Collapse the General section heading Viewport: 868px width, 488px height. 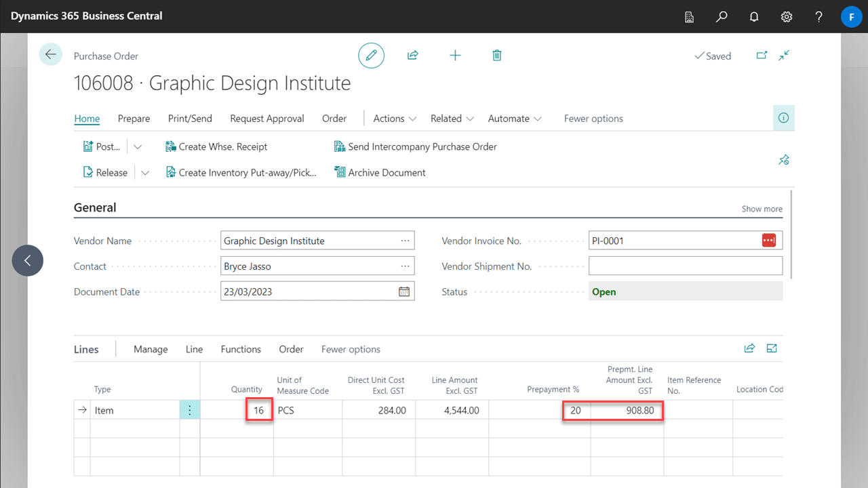click(x=95, y=207)
